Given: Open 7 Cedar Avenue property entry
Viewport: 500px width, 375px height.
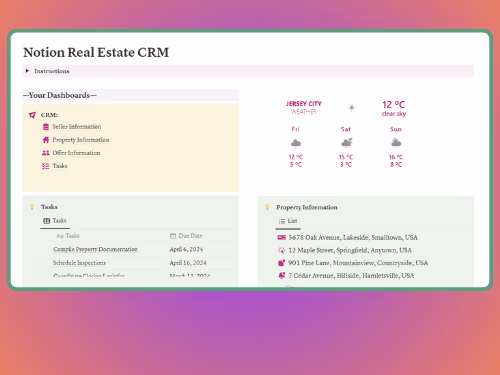Looking at the screenshot, I should 351,276.
